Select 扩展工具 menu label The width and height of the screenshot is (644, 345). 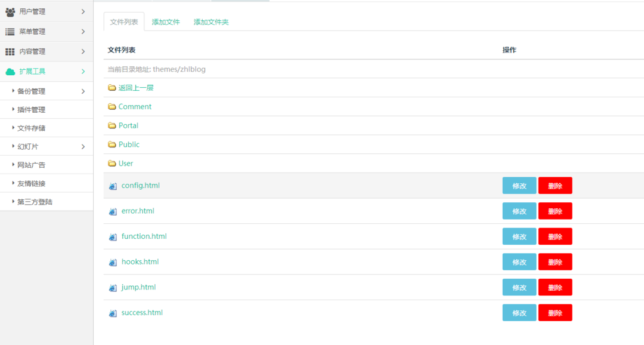coord(32,72)
